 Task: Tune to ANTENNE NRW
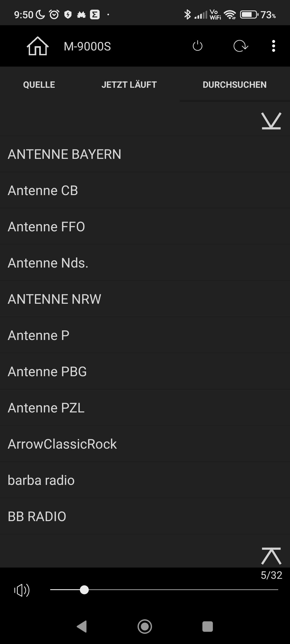click(x=55, y=299)
